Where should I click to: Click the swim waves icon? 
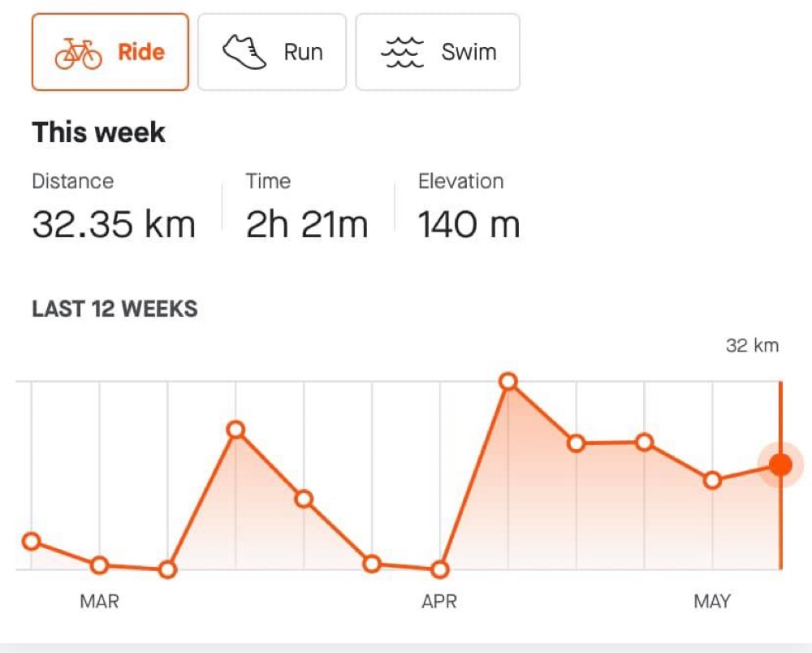(402, 53)
